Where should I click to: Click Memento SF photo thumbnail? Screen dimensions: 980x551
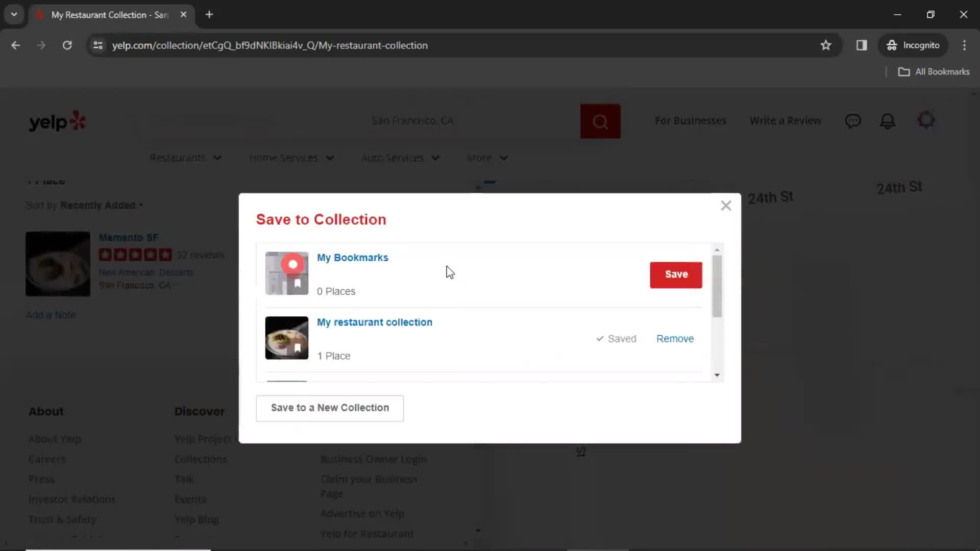pos(58,264)
